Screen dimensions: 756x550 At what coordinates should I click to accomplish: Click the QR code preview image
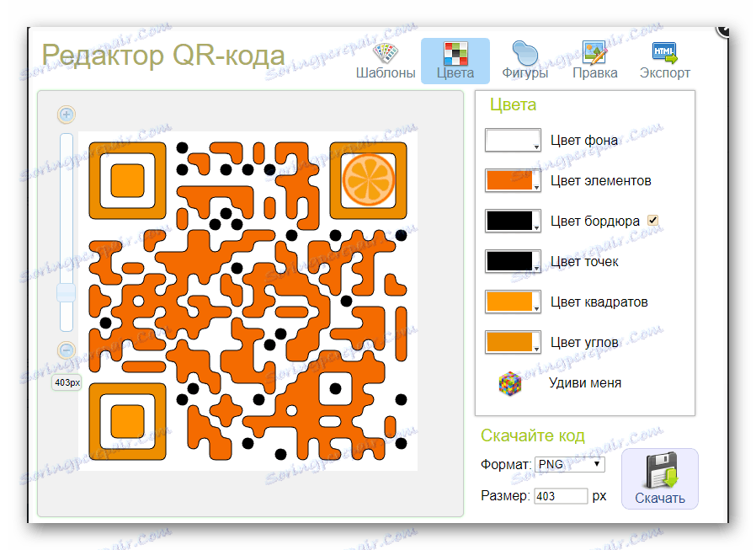[248, 301]
